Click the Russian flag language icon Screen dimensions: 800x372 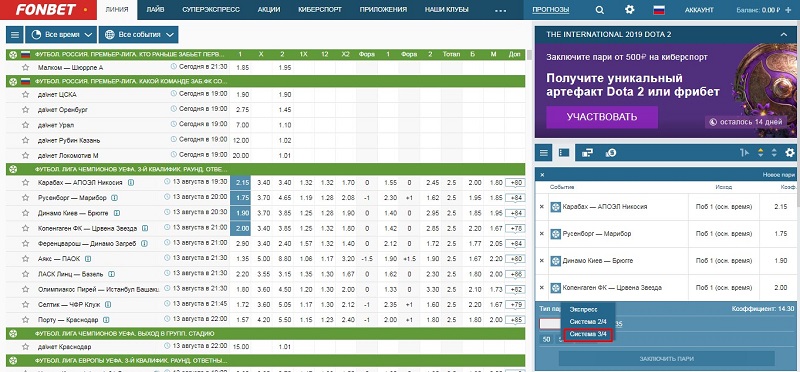coord(659,10)
